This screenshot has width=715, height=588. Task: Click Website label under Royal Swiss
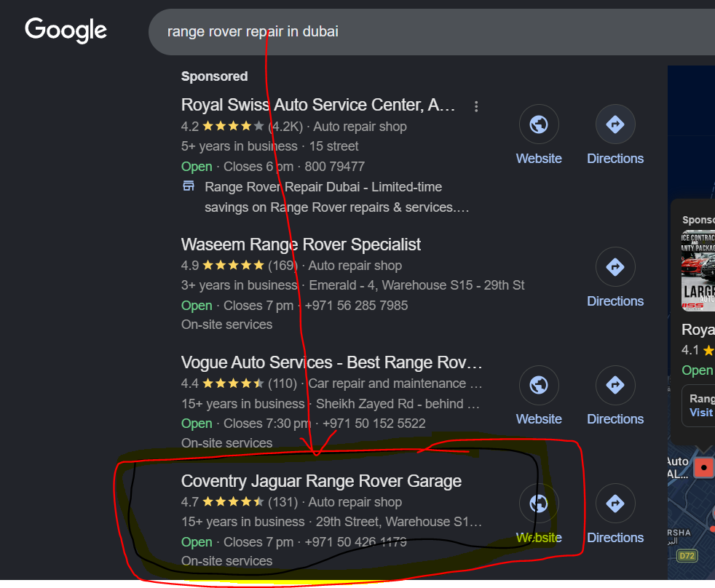(x=539, y=159)
